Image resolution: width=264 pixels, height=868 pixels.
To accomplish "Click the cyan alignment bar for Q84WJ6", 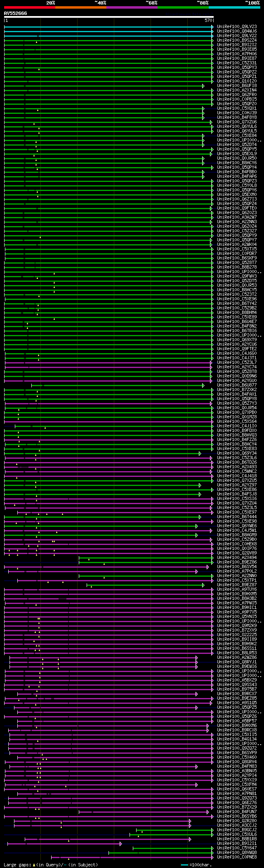I will tap(108, 31).
